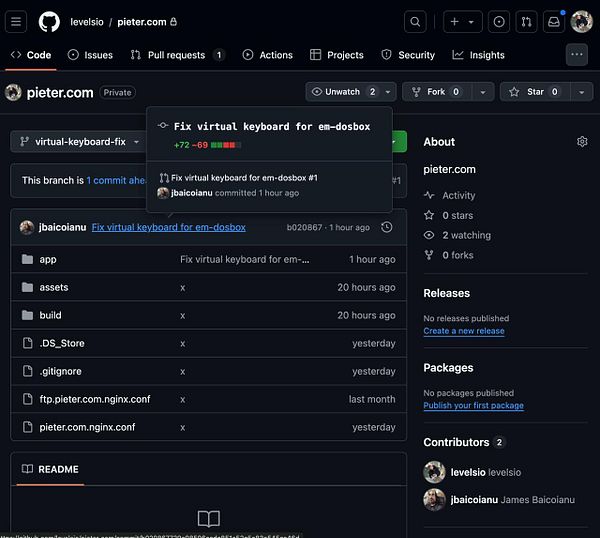Click the green Code button edge
The image size is (600, 538).
tap(399, 142)
